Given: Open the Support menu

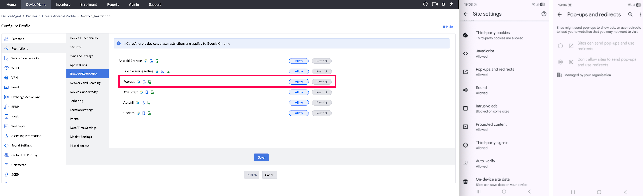Looking at the screenshot, I should click(x=155, y=5).
